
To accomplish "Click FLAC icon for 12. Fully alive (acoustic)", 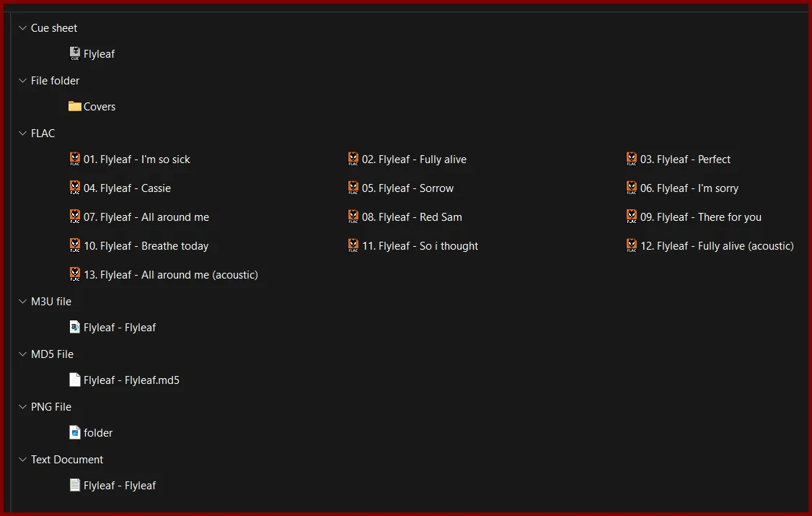I will pos(631,245).
